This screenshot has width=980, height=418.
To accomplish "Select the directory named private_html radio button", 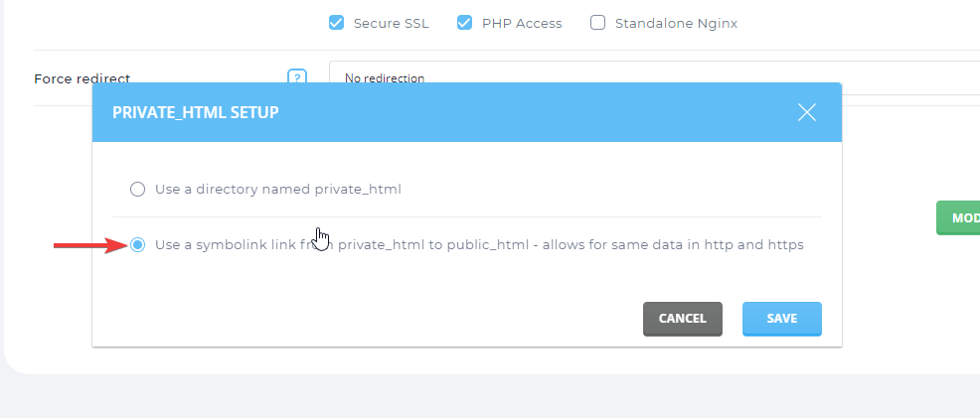I will point(137,189).
